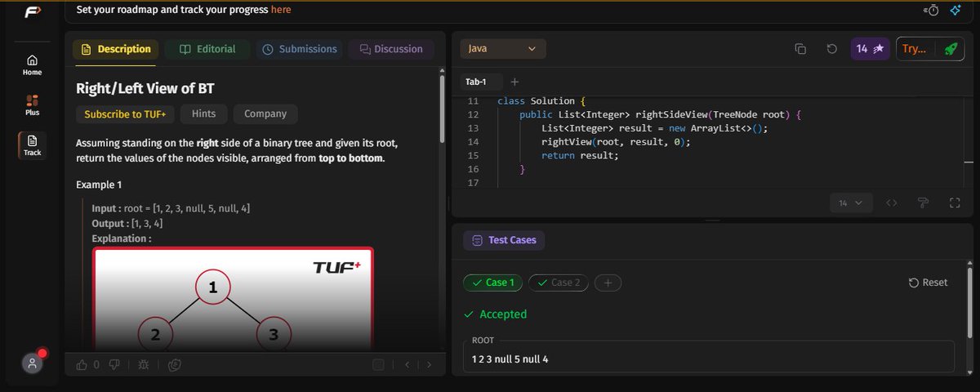Image resolution: width=980 pixels, height=392 pixels.
Task: Add a new test case with plus button
Action: 608,283
